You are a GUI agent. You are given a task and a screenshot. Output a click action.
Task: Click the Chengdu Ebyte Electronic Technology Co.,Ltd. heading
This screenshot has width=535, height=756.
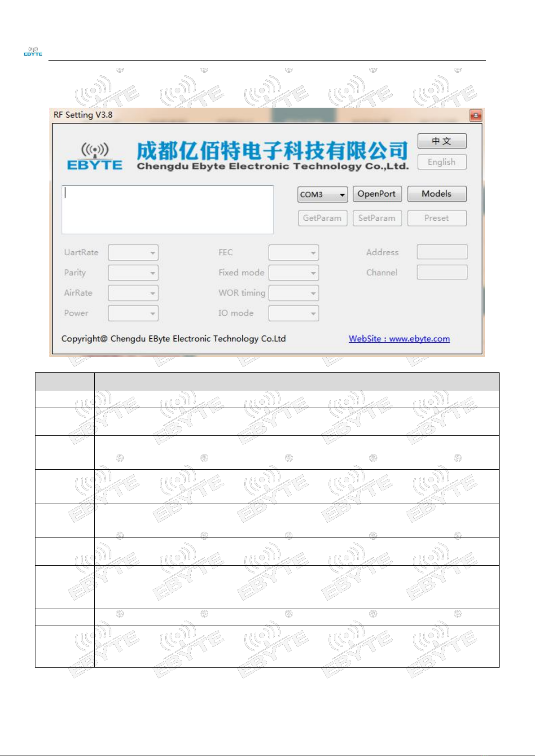(x=273, y=166)
